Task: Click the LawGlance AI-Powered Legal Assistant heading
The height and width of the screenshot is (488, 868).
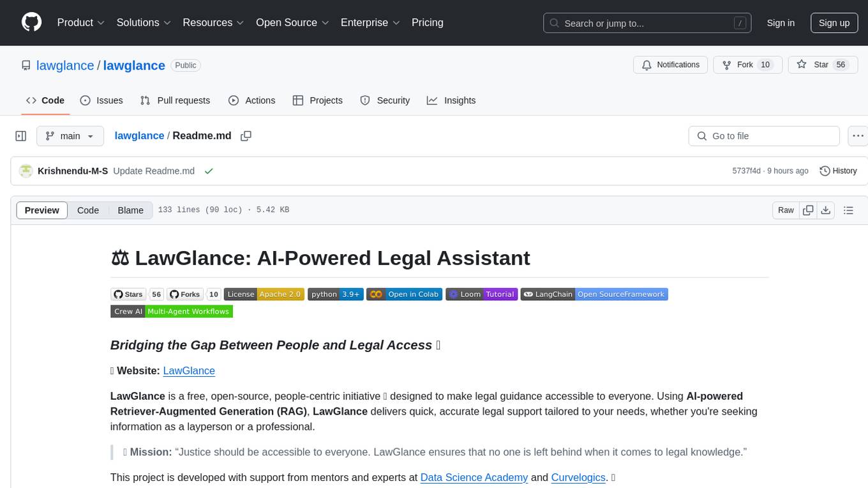Action: click(x=320, y=258)
